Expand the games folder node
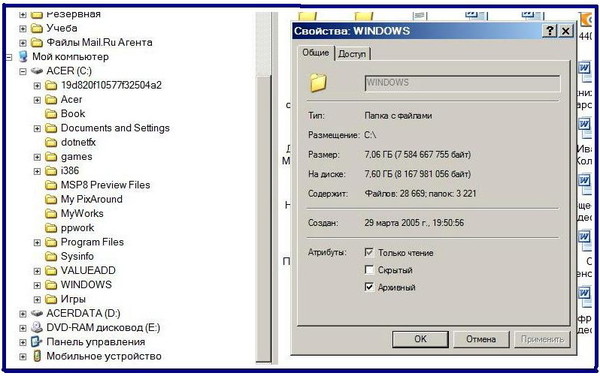 pyautogui.click(x=37, y=157)
